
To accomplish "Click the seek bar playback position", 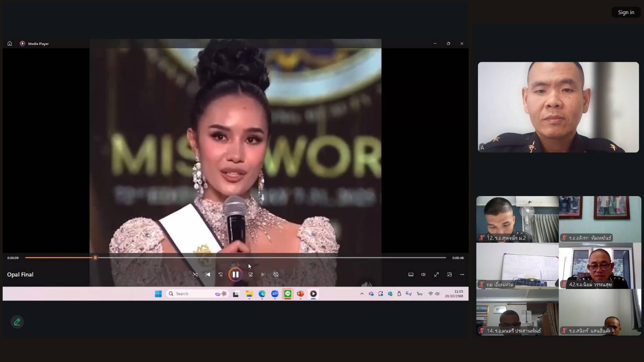I will 95,258.
